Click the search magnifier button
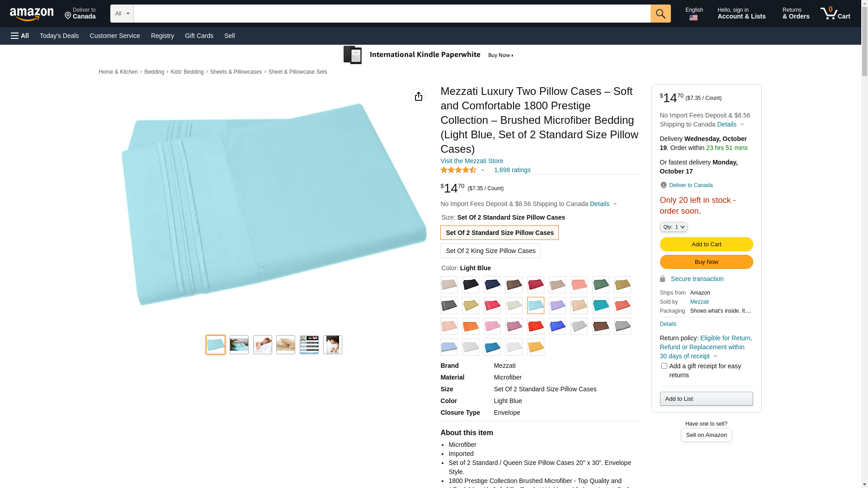 pos(660,14)
